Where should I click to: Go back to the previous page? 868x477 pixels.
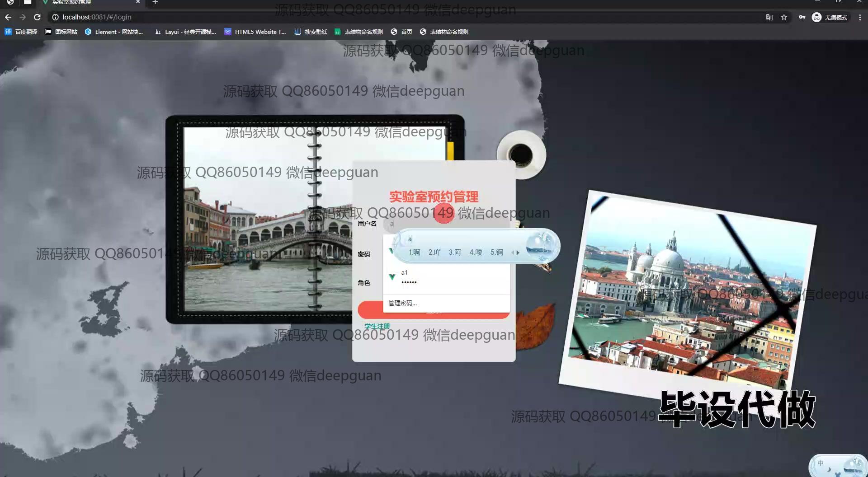[x=8, y=17]
